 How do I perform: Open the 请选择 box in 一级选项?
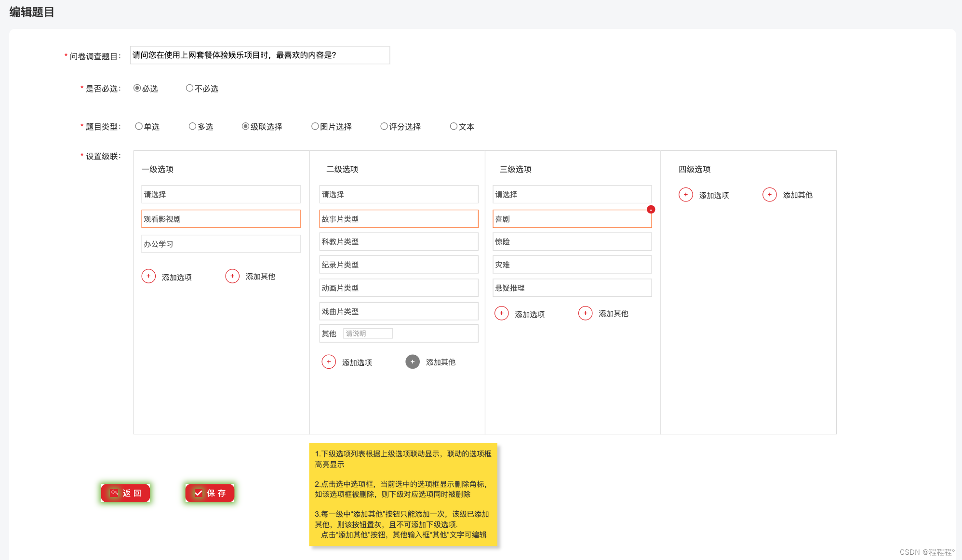pyautogui.click(x=221, y=194)
